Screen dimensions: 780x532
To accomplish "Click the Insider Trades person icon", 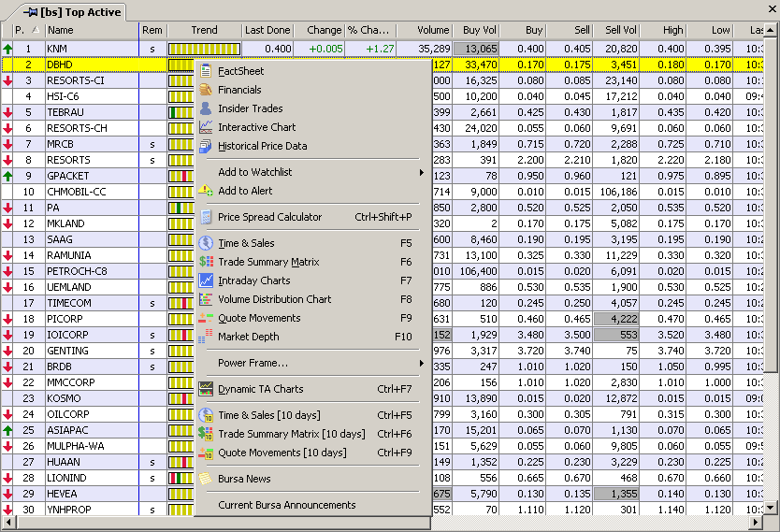I will [206, 108].
